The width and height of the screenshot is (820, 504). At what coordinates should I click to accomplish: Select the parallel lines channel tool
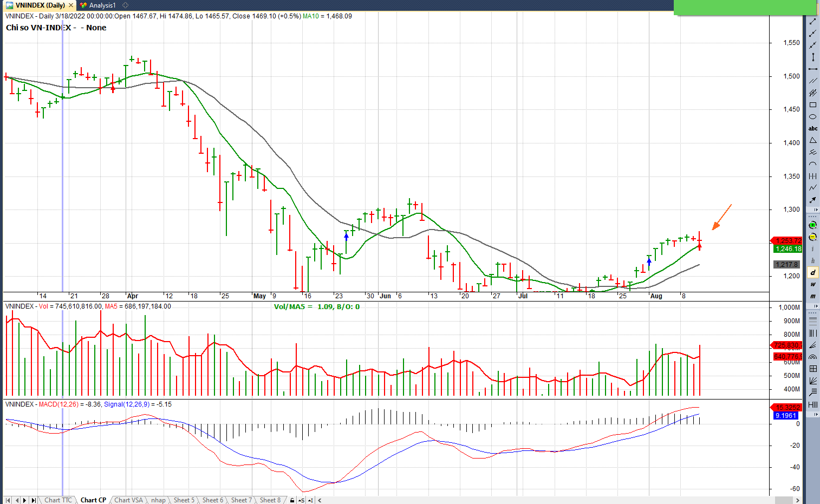click(813, 81)
